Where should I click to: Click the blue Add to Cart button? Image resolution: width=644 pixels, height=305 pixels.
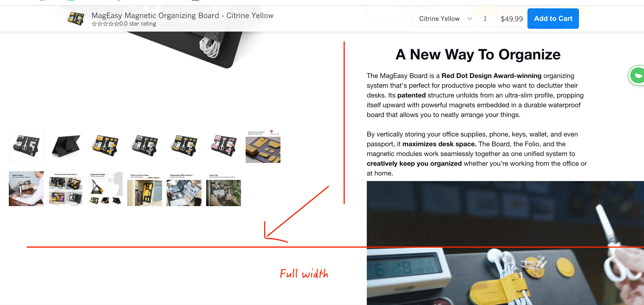553,19
